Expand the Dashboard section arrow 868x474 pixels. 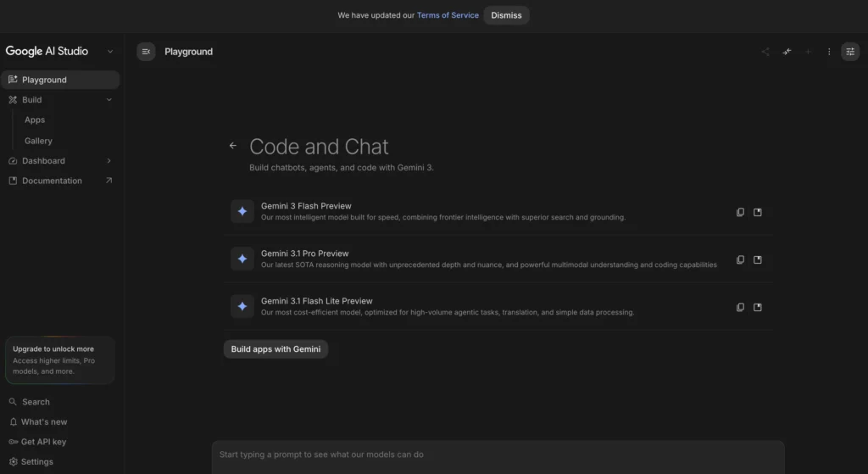click(109, 160)
